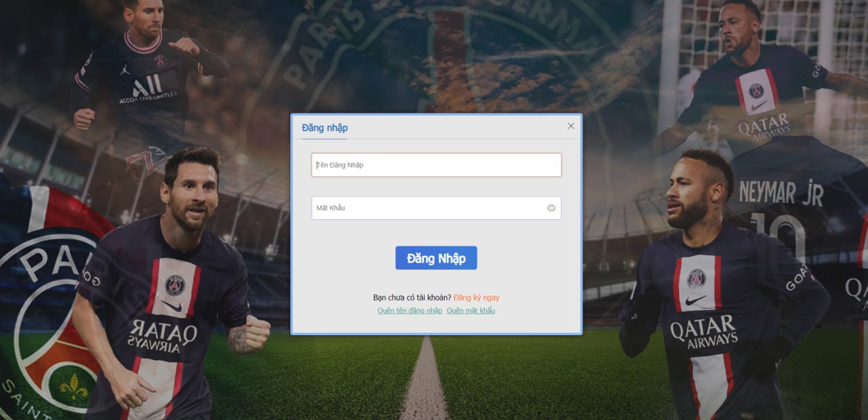Click the Bạn chưa có tài khoản text

[x=412, y=298]
